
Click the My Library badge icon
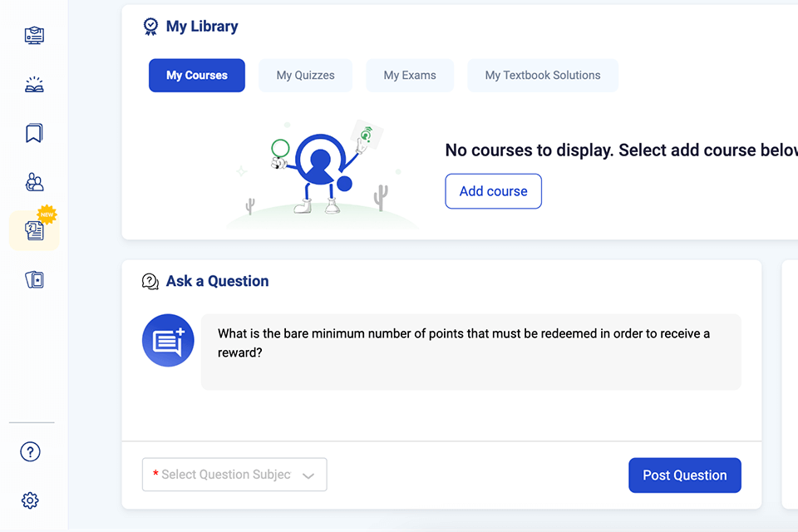click(x=150, y=27)
